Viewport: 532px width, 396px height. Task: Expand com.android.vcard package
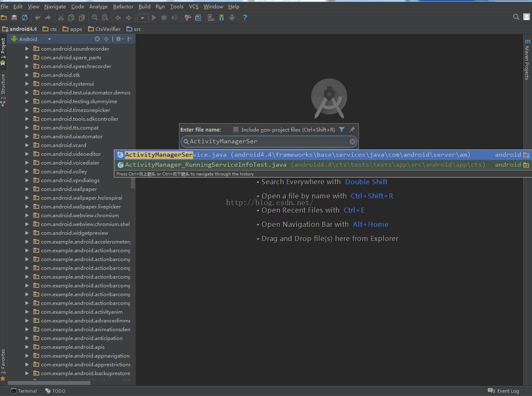coord(27,145)
